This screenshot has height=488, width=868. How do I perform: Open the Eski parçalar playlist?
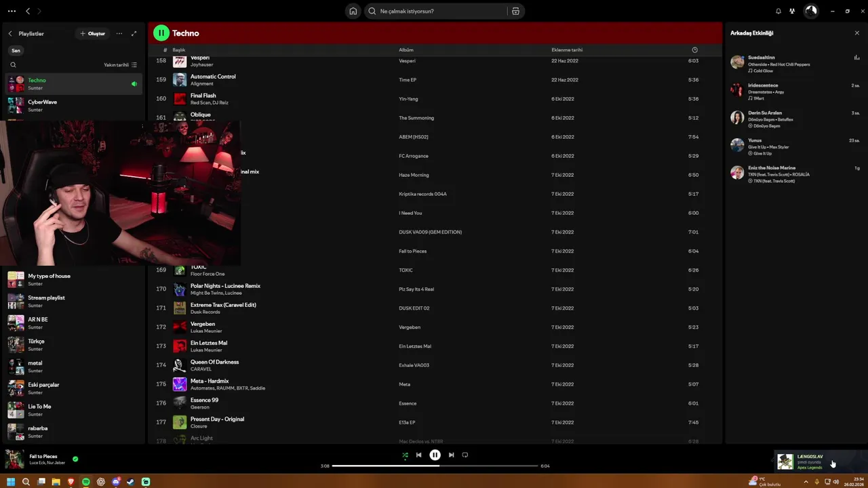coord(73,388)
